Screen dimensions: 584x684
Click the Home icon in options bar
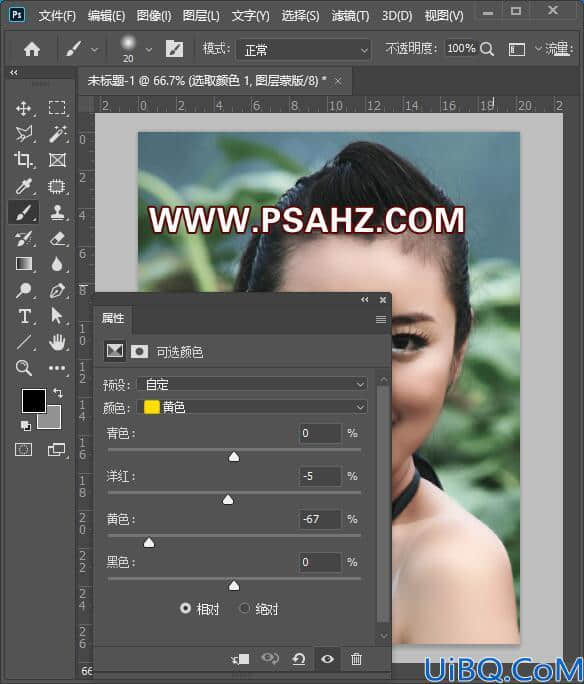[32, 49]
